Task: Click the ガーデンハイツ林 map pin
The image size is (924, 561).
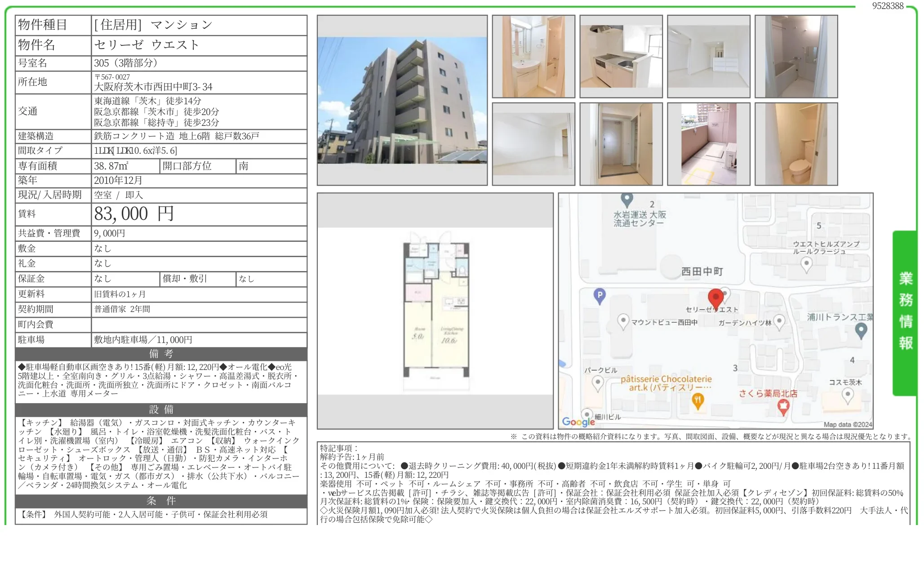Action: 779,322
